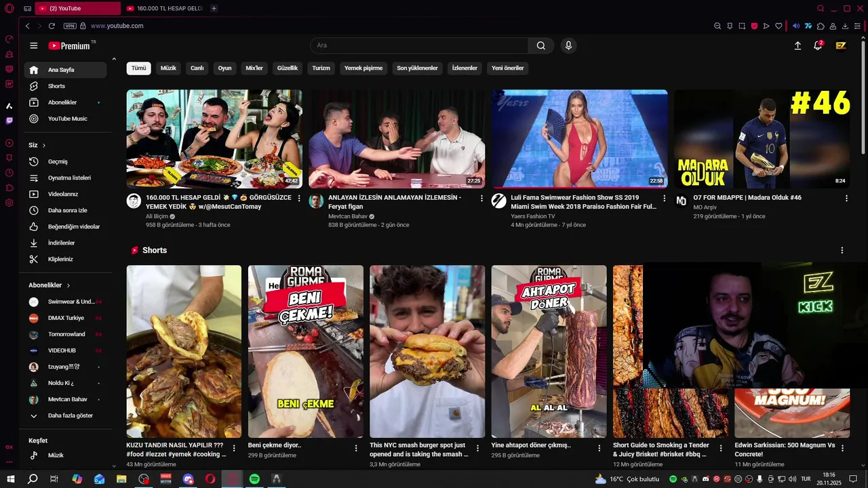Open Spotify from the taskbar
Image resolution: width=868 pixels, height=488 pixels.
tap(254, 479)
